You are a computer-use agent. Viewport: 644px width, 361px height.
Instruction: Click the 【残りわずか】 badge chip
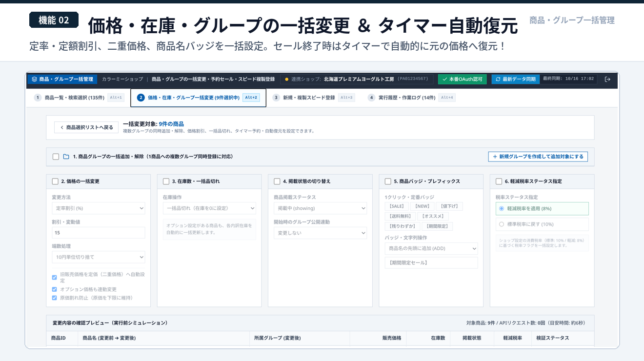(402, 226)
